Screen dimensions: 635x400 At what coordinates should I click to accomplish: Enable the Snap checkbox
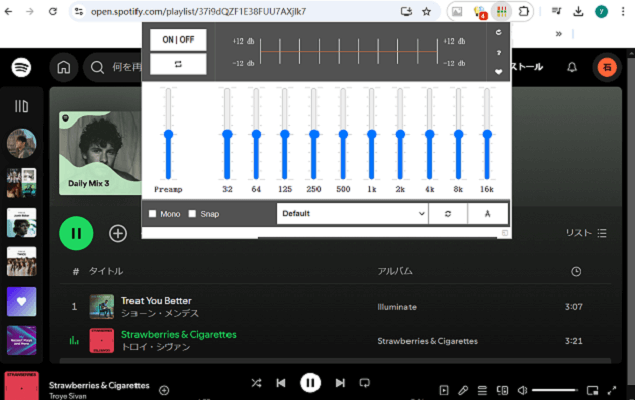[192, 214]
